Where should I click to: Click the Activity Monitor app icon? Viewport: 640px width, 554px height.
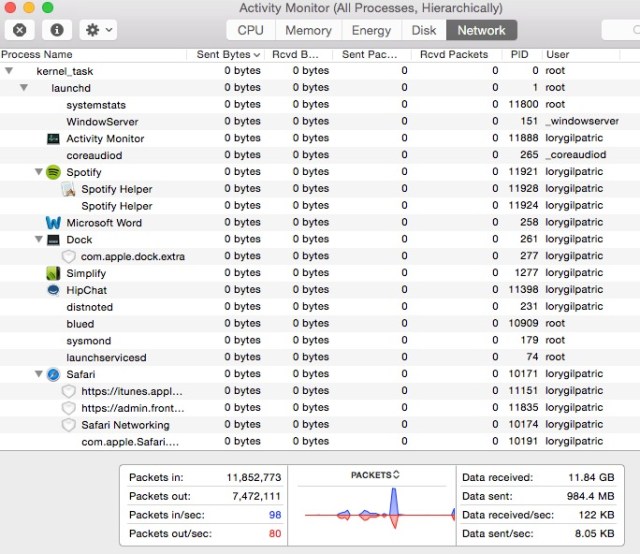coord(53,139)
